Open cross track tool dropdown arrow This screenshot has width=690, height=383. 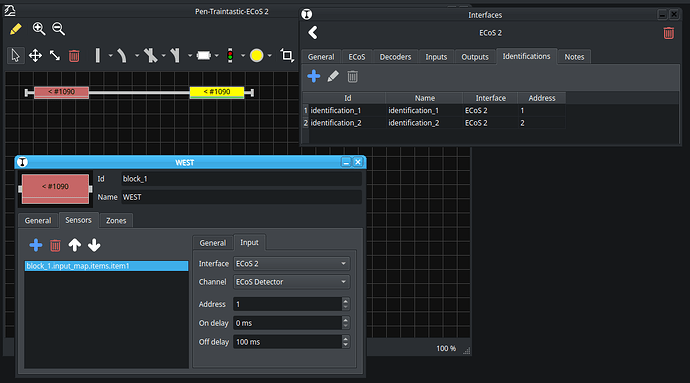pos(163,56)
